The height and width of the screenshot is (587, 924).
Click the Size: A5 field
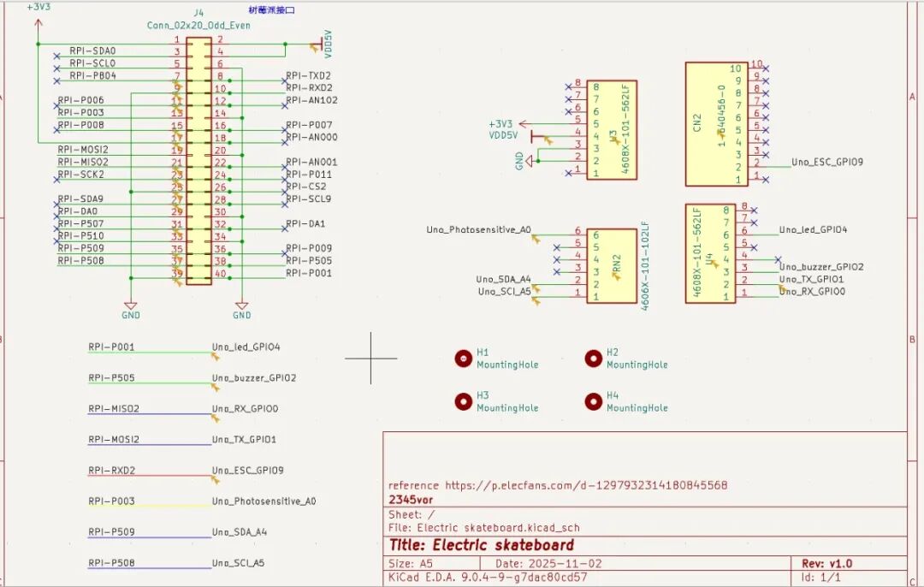point(411,564)
